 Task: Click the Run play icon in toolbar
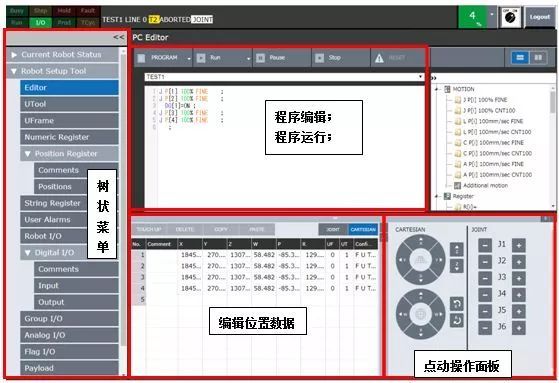click(201, 58)
